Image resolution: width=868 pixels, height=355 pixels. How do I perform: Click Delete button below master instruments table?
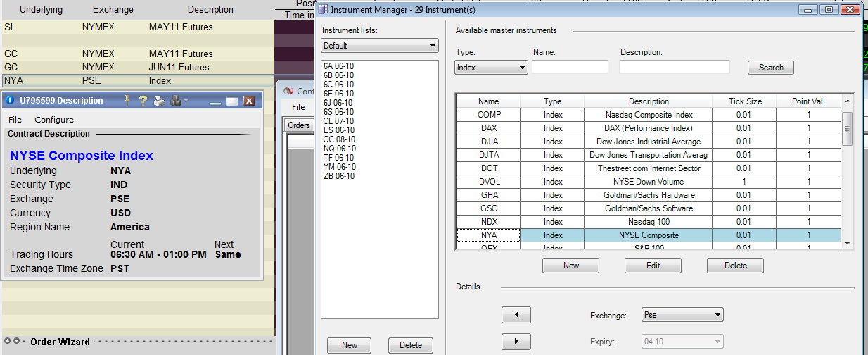click(x=735, y=266)
